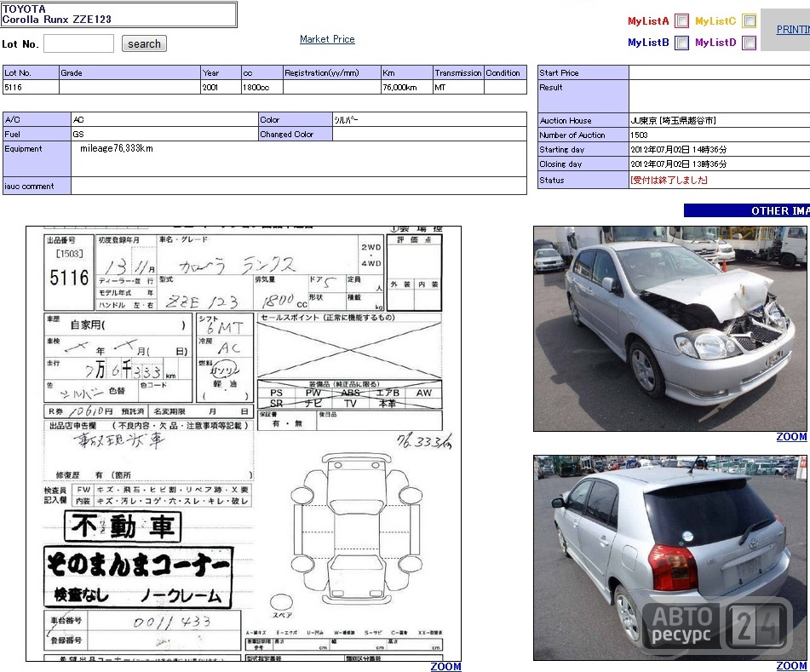Select the Starting day date value
Viewport: 810px width, 672px height.
[678, 149]
